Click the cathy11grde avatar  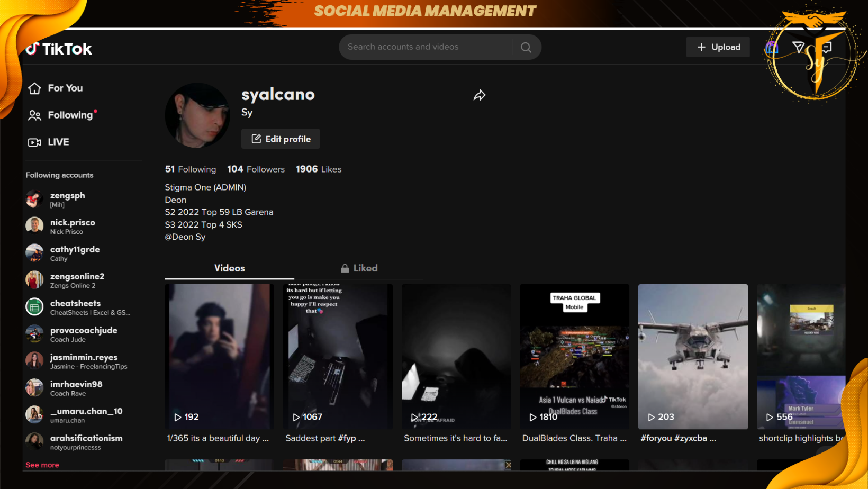click(34, 253)
